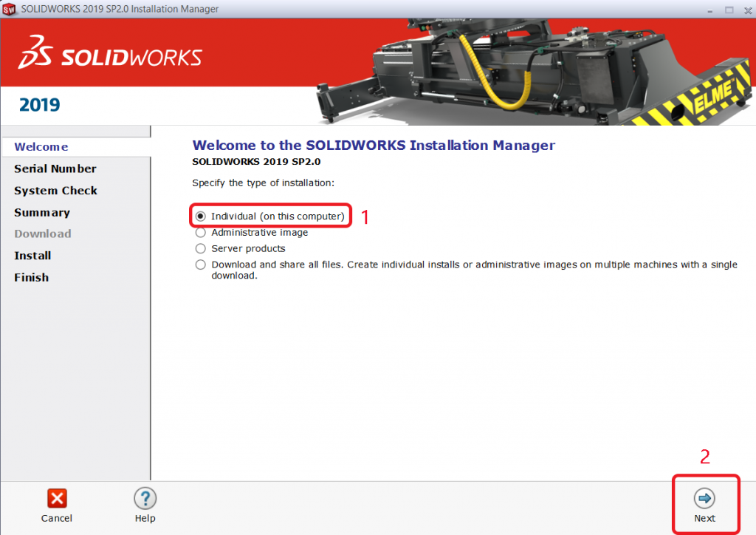Click the red Cancel X icon

click(x=57, y=498)
